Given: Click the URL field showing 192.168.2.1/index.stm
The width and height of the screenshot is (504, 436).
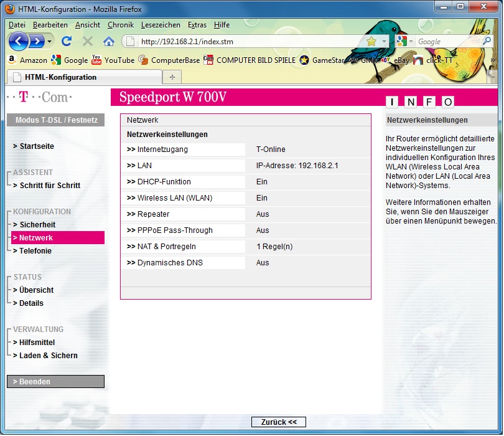Looking at the screenshot, I should click(253, 42).
